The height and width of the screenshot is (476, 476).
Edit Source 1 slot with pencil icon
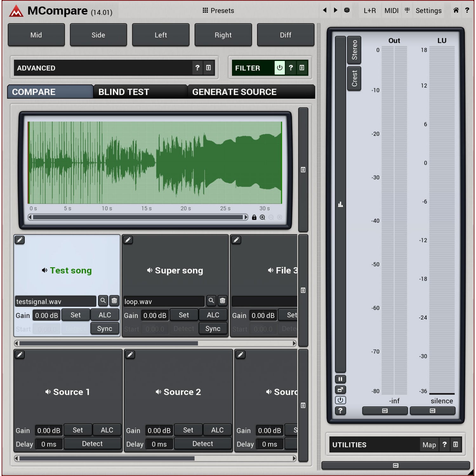(20, 355)
